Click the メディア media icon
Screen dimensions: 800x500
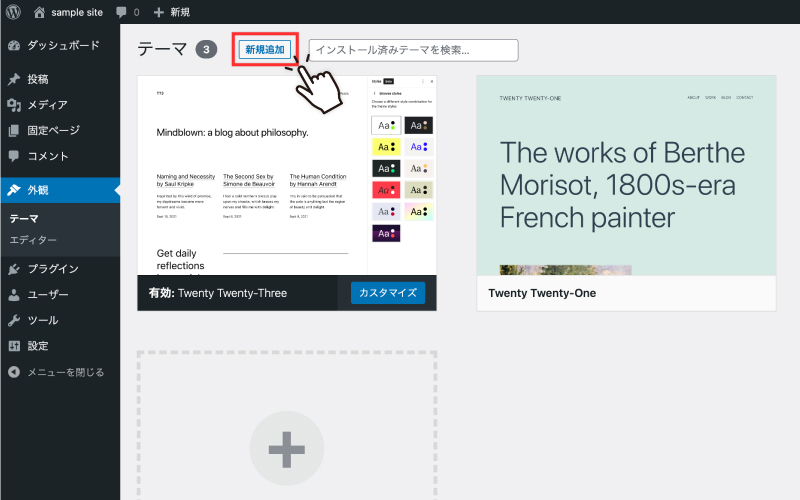pyautogui.click(x=14, y=105)
